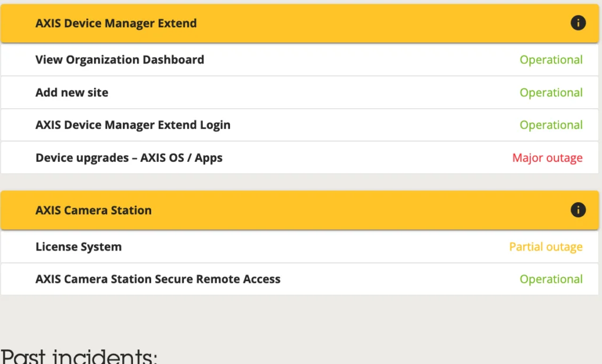Click Operational status for Device Manager Extend Login
Screen dimensions: 602x364
(551, 125)
